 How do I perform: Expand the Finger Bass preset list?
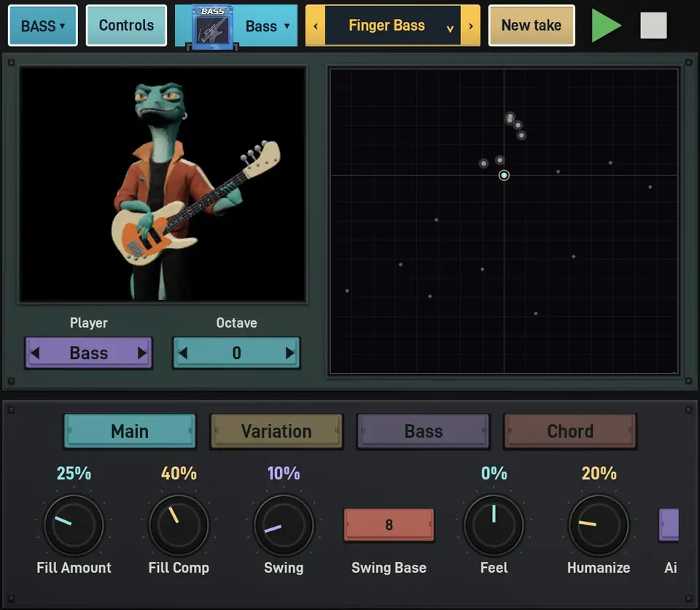450,28
